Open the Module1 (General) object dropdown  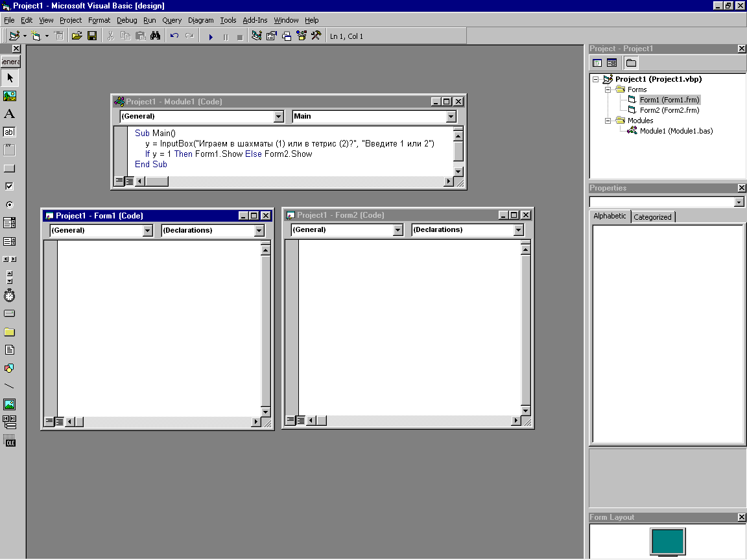pyautogui.click(x=279, y=117)
